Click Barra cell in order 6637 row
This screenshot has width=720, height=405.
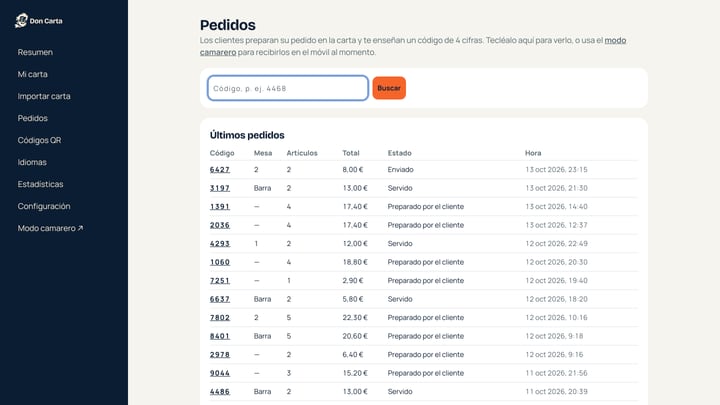pyautogui.click(x=262, y=299)
